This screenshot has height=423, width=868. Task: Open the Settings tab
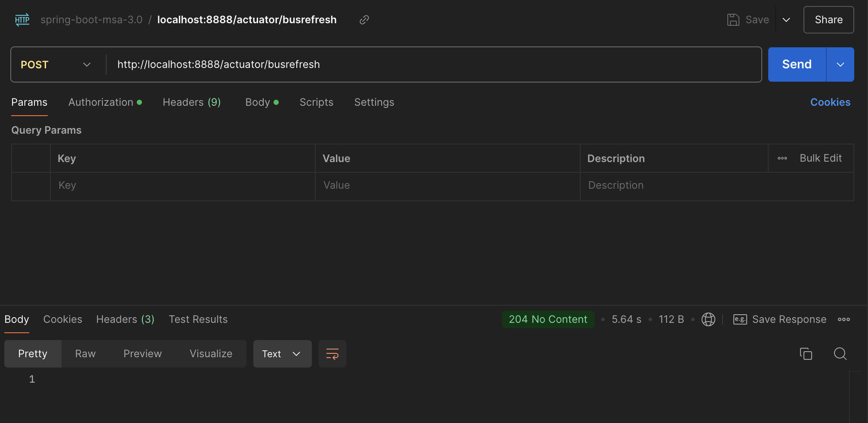point(374,102)
